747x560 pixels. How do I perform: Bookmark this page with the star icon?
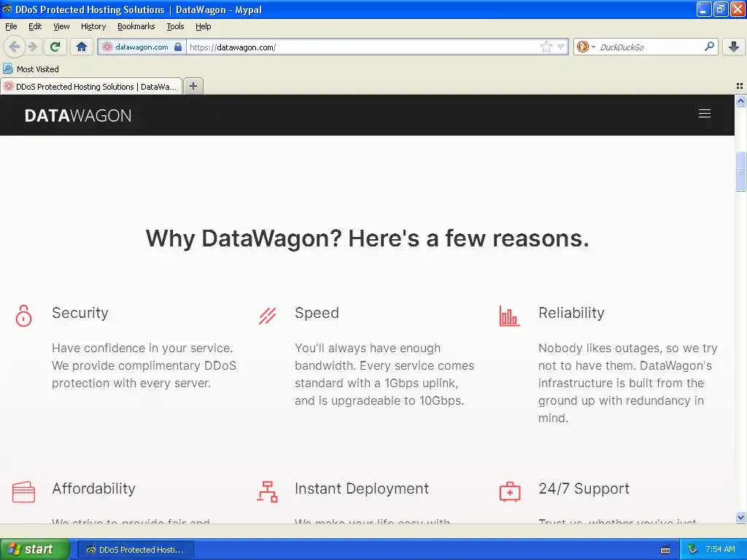tap(546, 47)
